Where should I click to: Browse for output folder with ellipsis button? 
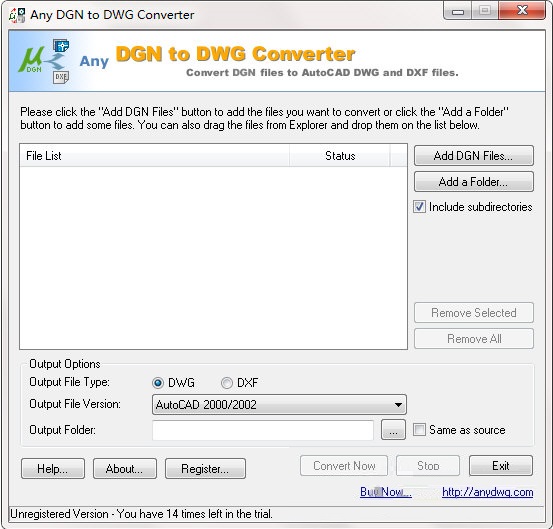point(393,430)
